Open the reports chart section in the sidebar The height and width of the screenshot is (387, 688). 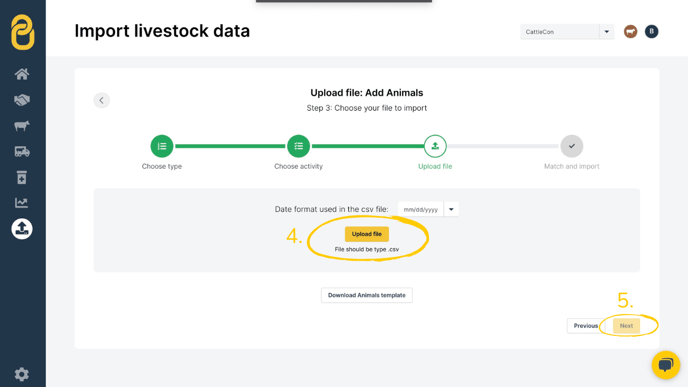click(22, 203)
